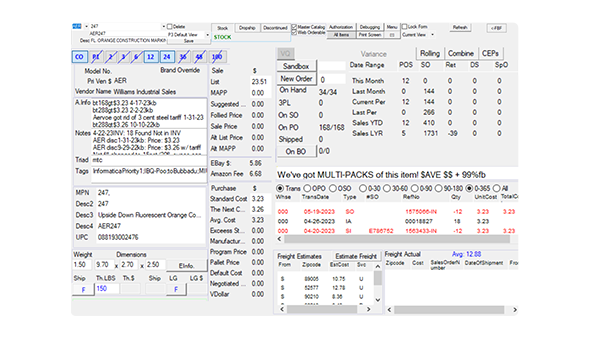The height and width of the screenshot is (360, 590).
Task: Click the transactions table horizontal scrollbar
Action: click(397, 239)
